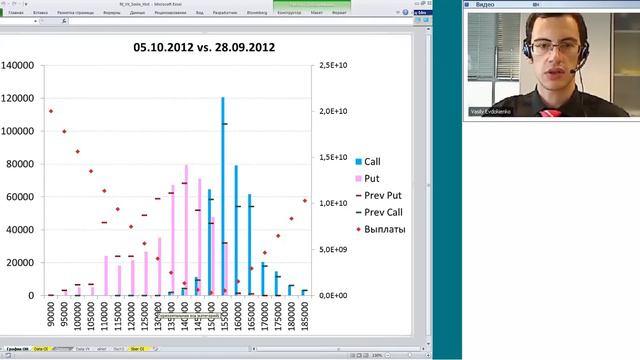Click the camera icon in Видео panel header

point(536,4)
